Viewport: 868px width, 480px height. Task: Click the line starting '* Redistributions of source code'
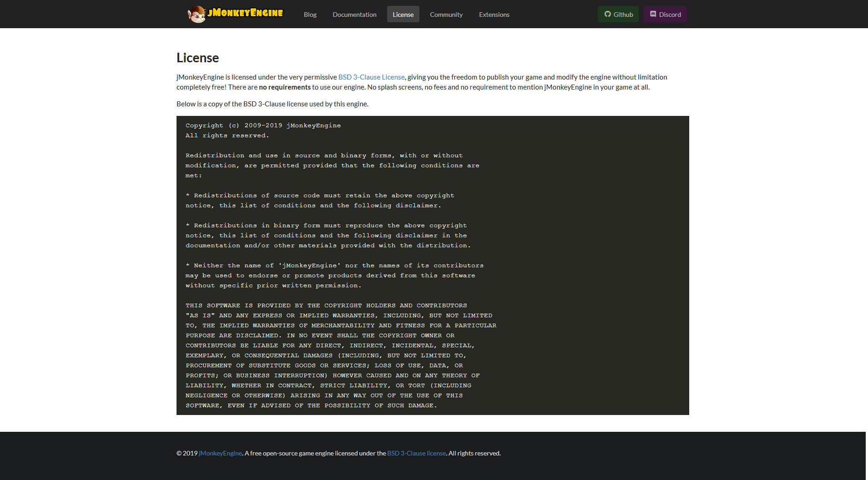point(320,195)
